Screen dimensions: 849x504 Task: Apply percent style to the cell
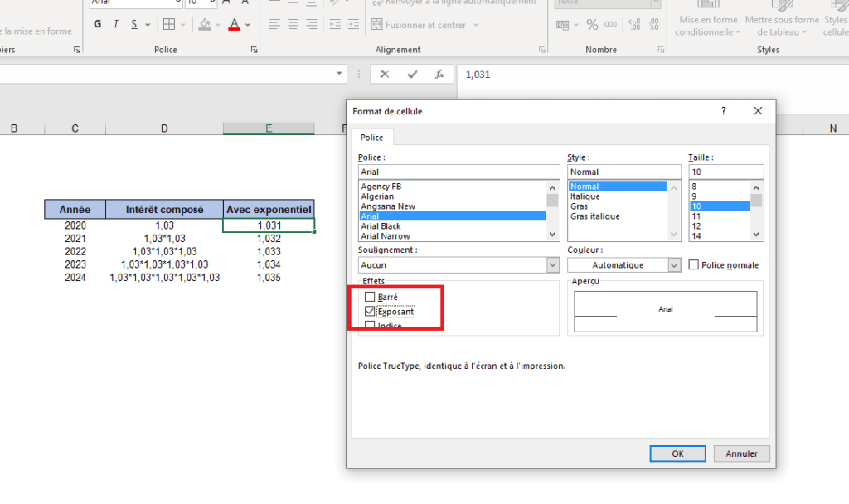click(x=592, y=25)
